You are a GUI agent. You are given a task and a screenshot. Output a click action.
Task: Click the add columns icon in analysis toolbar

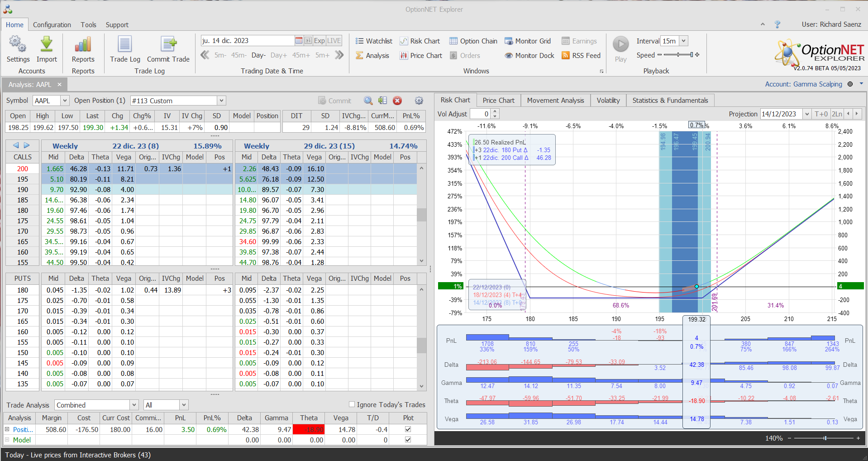click(x=383, y=101)
